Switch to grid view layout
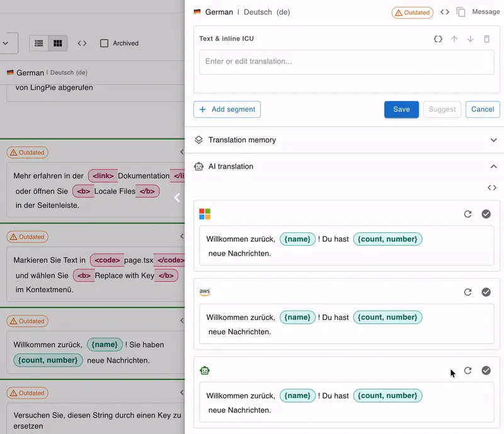504x434 pixels. click(x=58, y=43)
